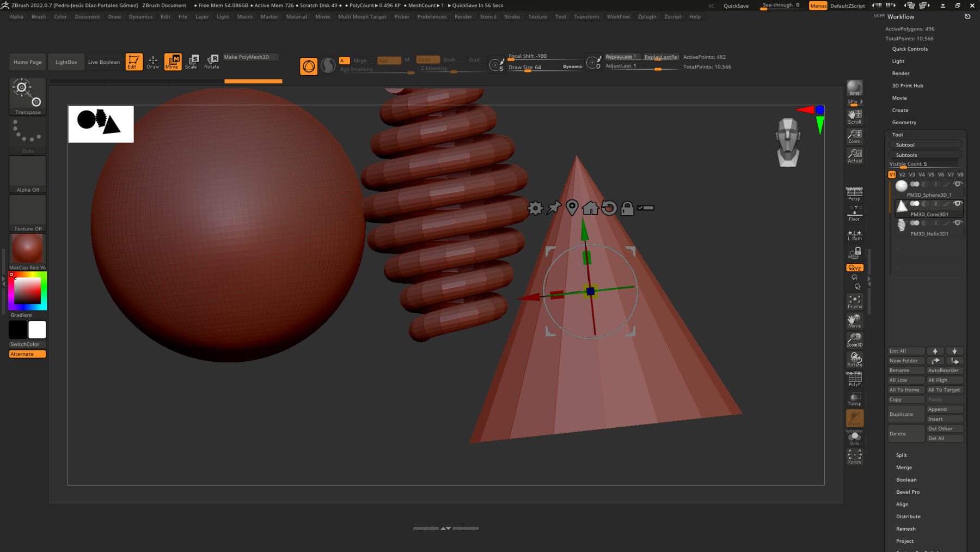
Task: Select the Move tool in the top toolbar
Action: point(173,62)
